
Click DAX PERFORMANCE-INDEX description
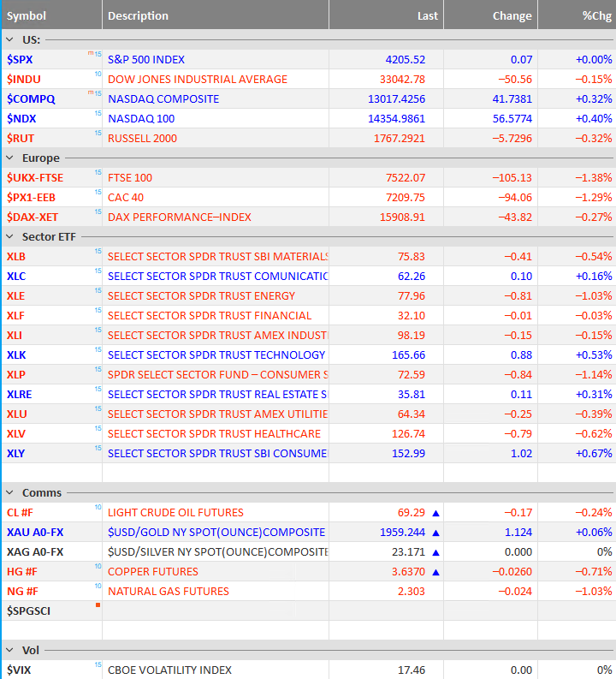pyautogui.click(x=180, y=217)
